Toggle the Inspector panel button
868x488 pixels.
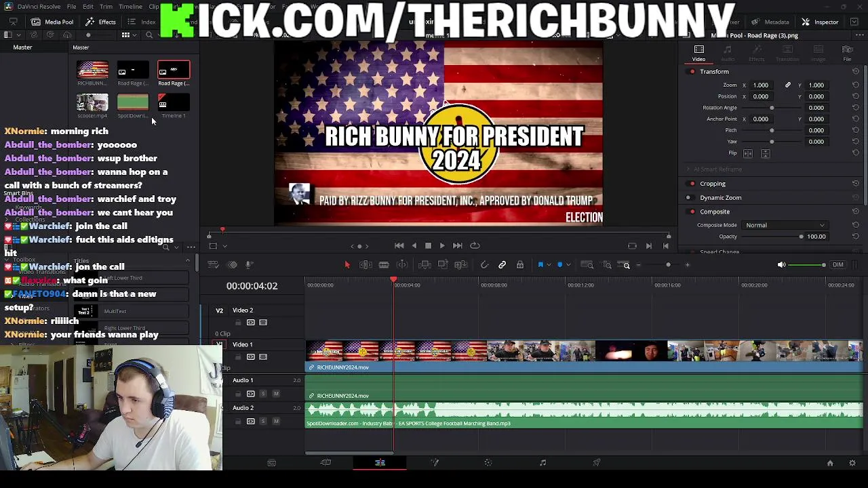click(820, 22)
